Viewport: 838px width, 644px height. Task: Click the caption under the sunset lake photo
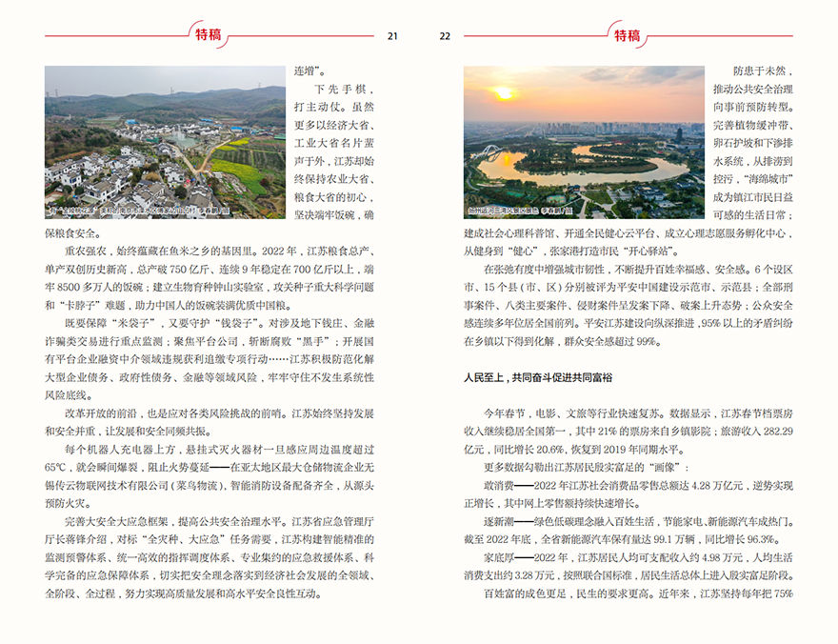[520, 211]
